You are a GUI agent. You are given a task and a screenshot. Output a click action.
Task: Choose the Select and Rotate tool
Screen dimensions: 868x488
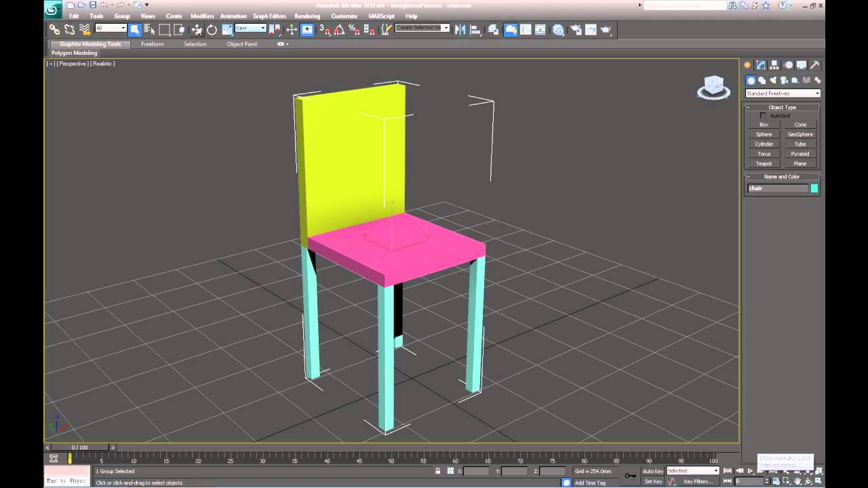[212, 29]
